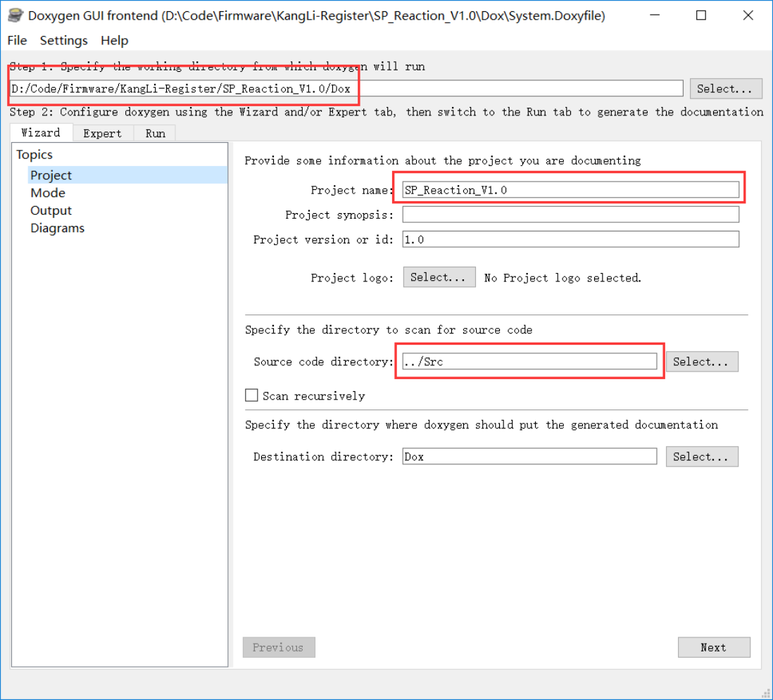Focus the Destination directory field

(x=529, y=456)
